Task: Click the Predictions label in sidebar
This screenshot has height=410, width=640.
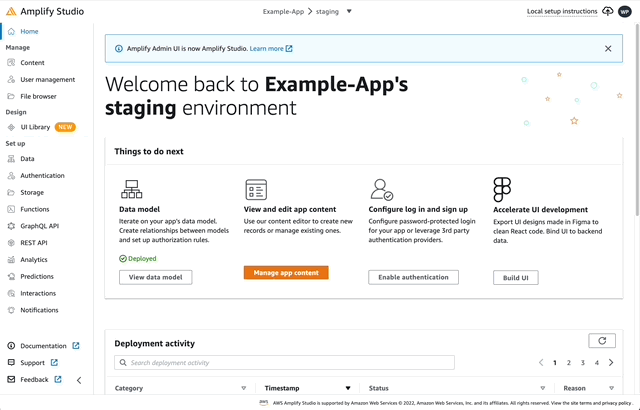Action: pos(37,277)
